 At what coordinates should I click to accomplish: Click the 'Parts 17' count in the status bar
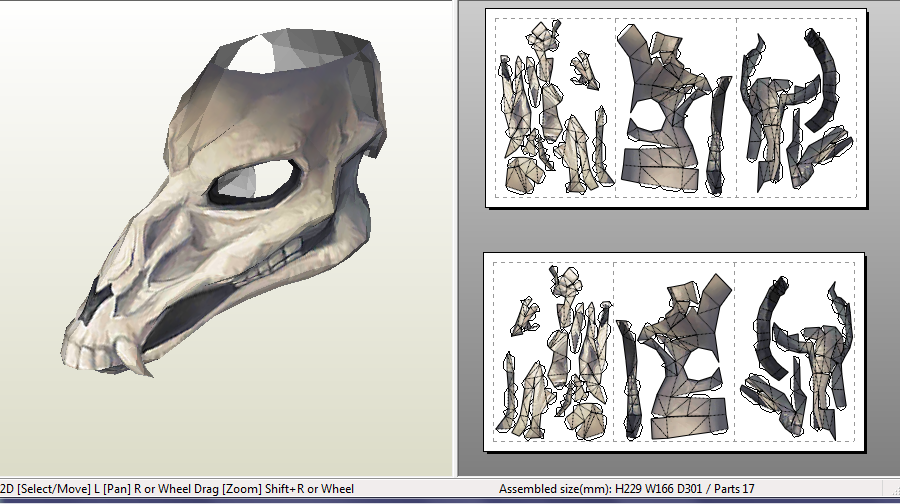[734, 489]
